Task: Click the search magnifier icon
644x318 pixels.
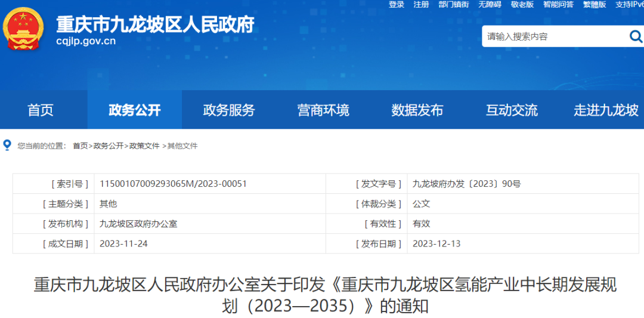Action: click(x=636, y=37)
